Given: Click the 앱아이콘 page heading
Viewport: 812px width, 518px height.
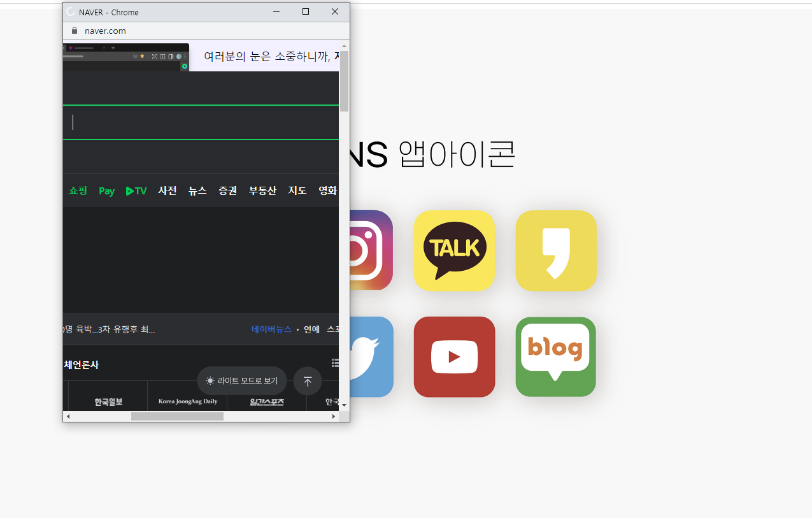Looking at the screenshot, I should [457, 154].
